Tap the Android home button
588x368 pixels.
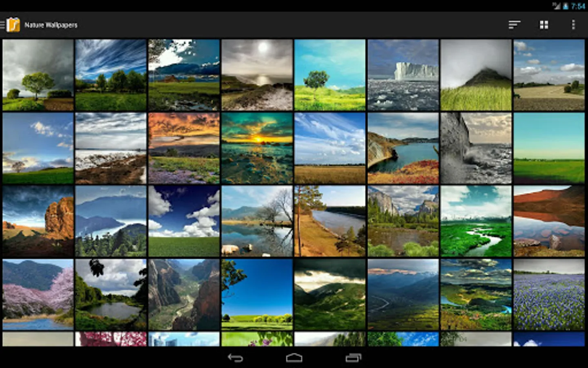coord(294,358)
